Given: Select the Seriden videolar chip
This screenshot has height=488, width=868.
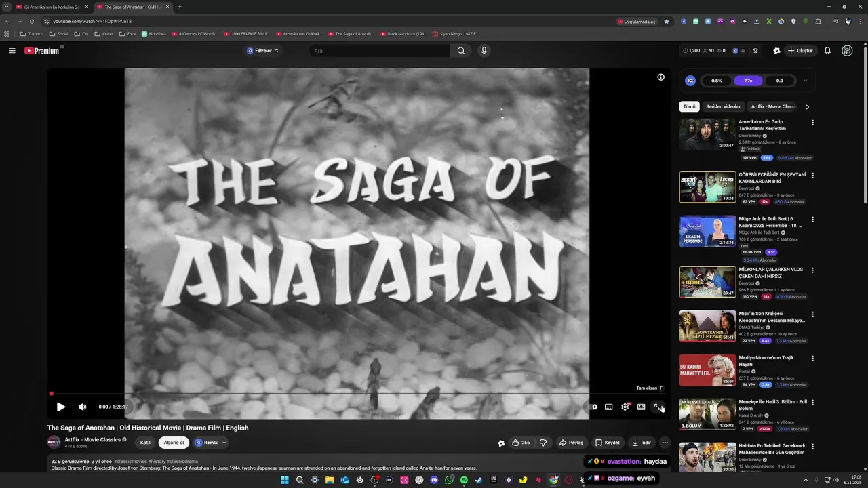Looking at the screenshot, I should 723,106.
